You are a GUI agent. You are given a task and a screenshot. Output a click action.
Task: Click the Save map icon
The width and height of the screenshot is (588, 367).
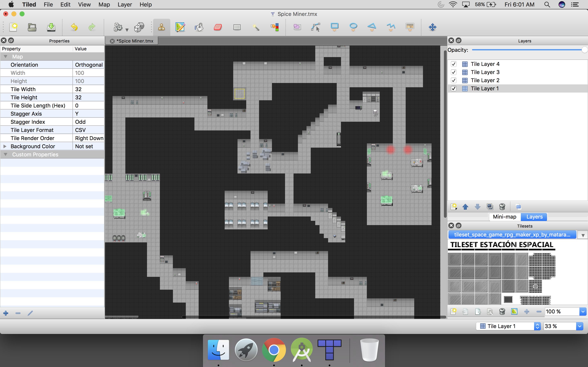tap(51, 27)
